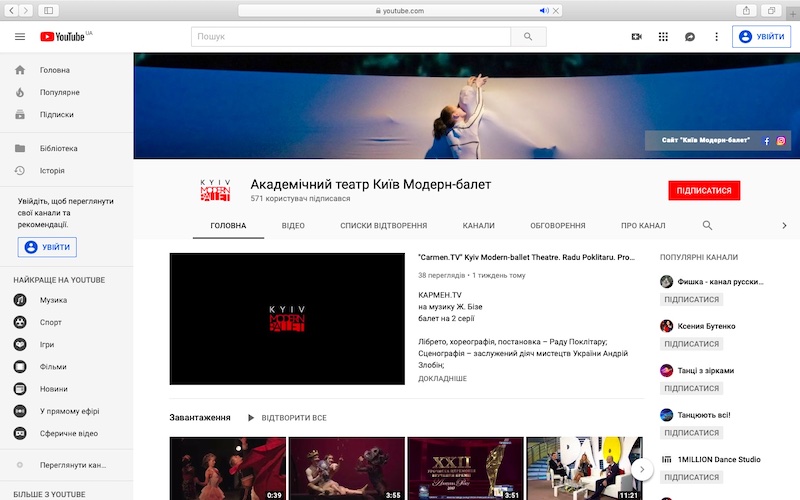Focus the Пошук search field
Viewport: 800px width, 500px height.
[x=351, y=37]
